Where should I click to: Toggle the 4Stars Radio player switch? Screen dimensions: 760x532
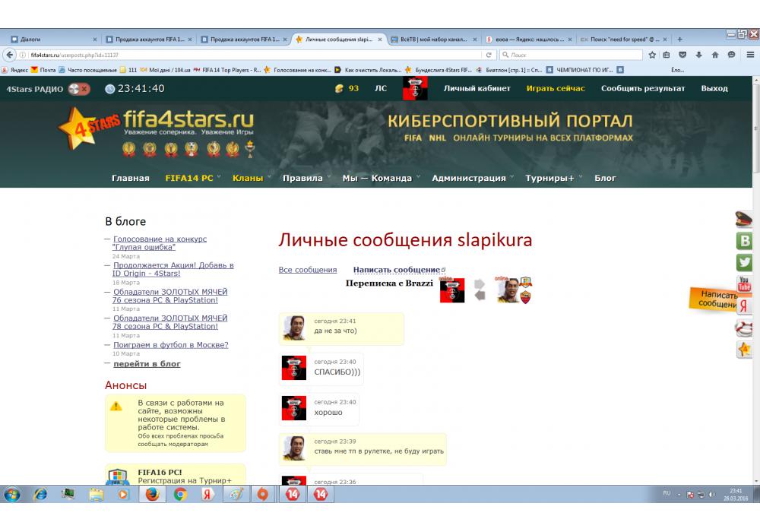point(78,89)
